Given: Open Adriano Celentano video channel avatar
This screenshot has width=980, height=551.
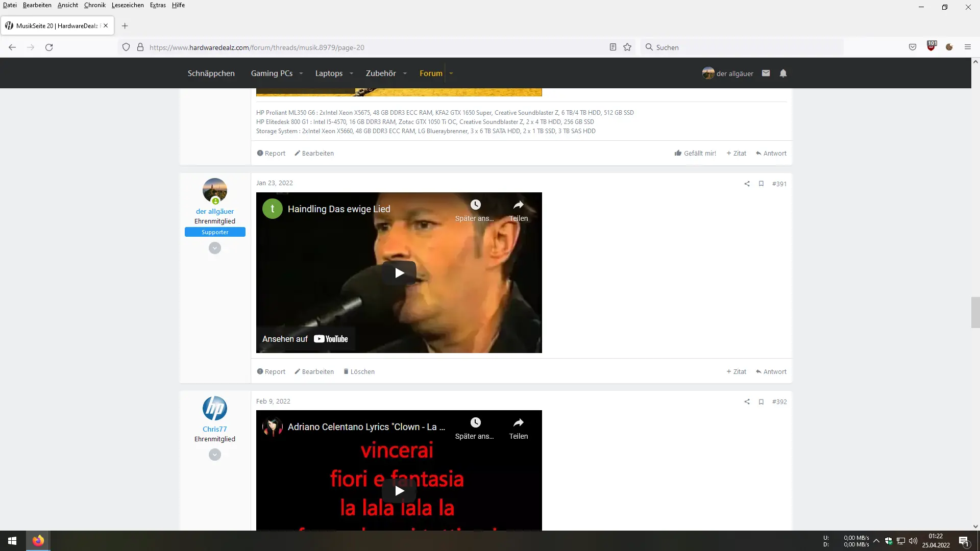Looking at the screenshot, I should [x=273, y=427].
